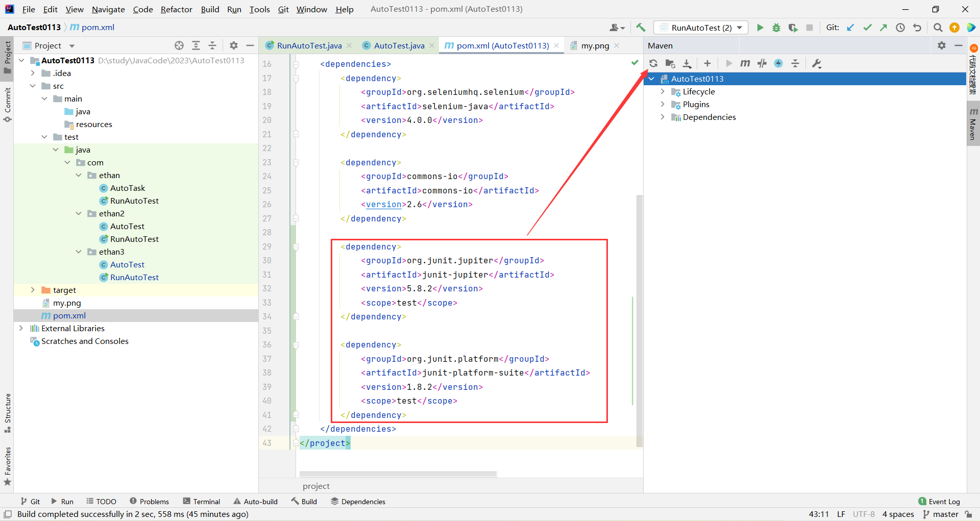Toggle Commit side tool window

(7, 105)
